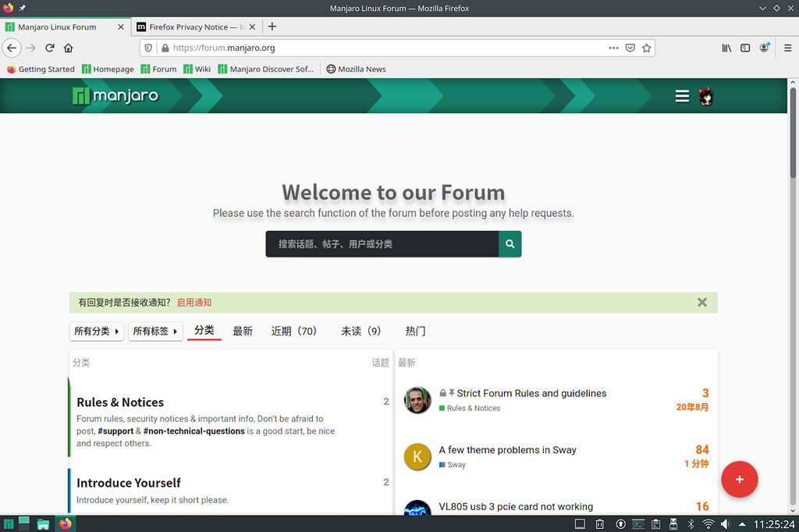799x532 pixels.
Task: Toggle the bookmark star in the address bar
Action: pyautogui.click(x=647, y=48)
